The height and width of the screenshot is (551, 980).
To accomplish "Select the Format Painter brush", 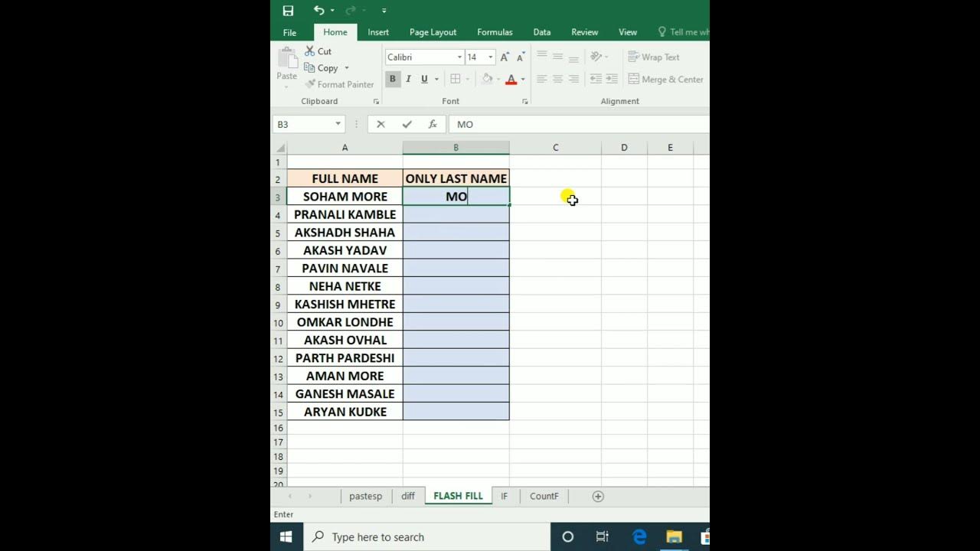I will click(340, 84).
